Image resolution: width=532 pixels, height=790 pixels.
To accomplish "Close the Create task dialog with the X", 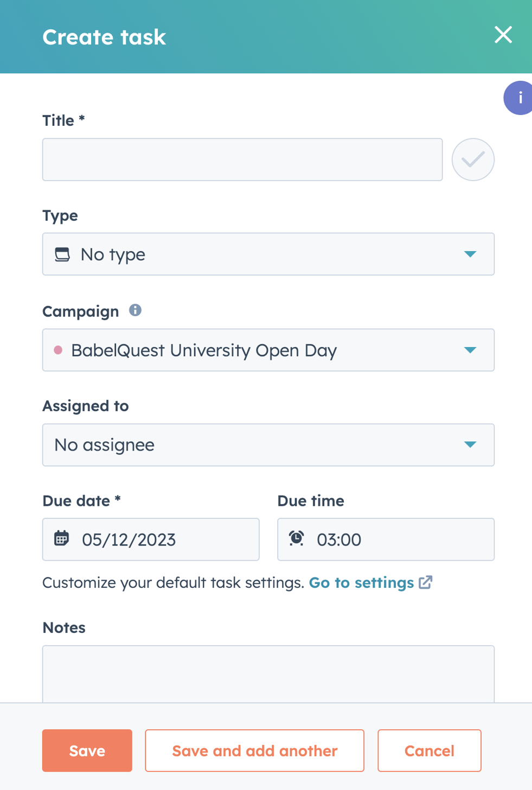I will [503, 35].
